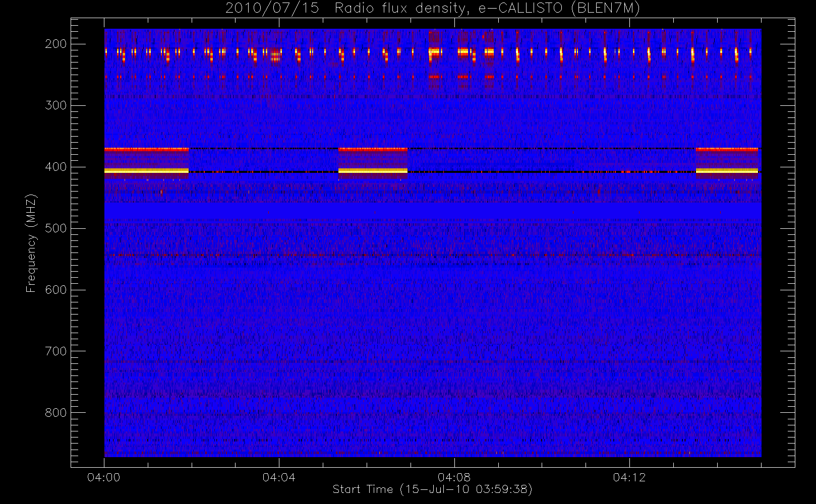
Task: Click the 600 frequency tick label
Action: (55, 290)
